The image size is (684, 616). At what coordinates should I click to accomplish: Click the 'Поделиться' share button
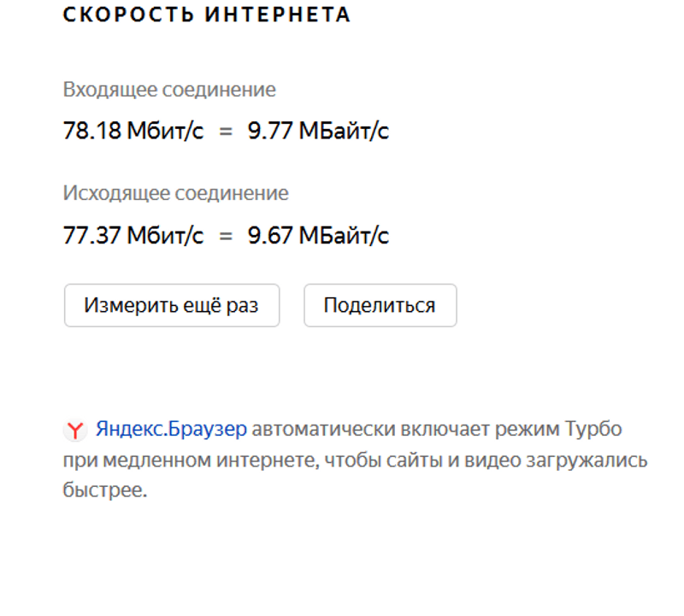380,306
